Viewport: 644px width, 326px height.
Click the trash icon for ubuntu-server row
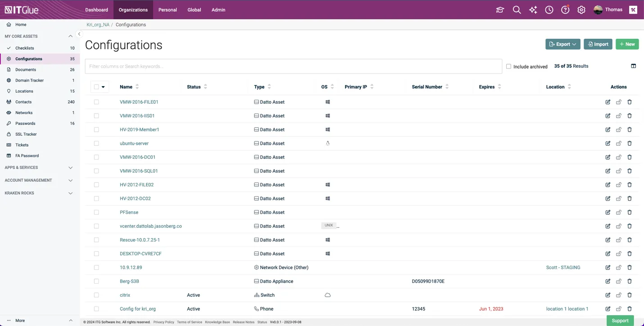tap(629, 143)
